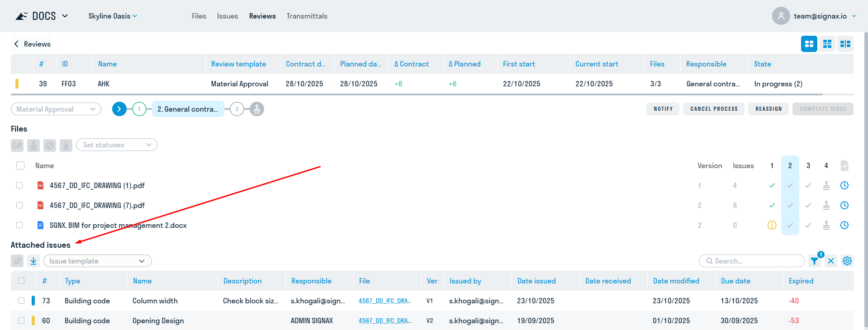The height and width of the screenshot is (330, 868).
Task: Check the box for issue 60
Action: (x=21, y=321)
